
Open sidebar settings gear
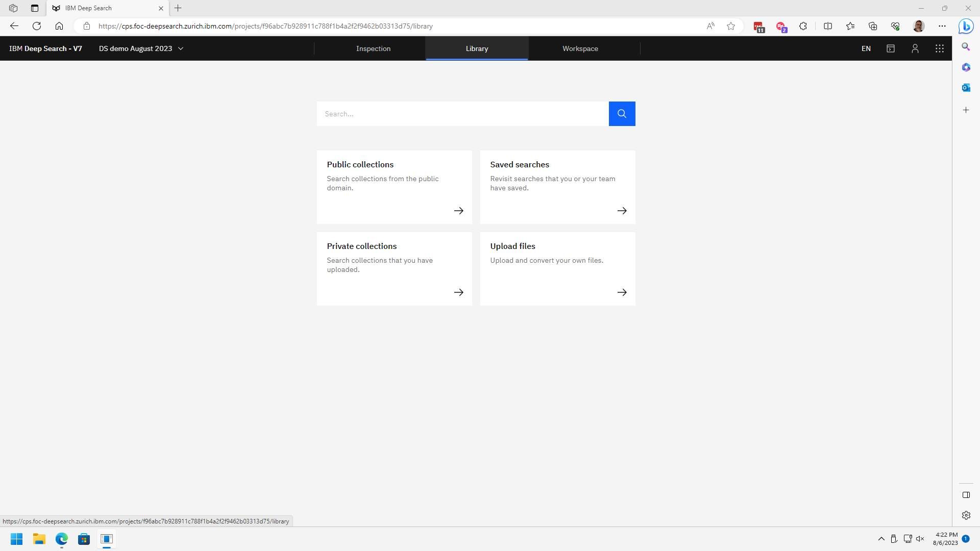coord(966,515)
